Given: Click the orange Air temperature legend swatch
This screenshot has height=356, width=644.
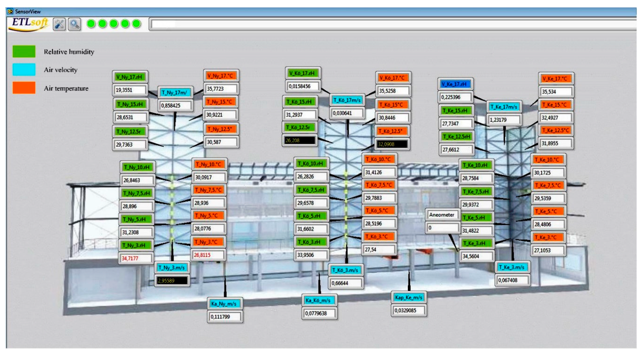Looking at the screenshot, I should [x=24, y=88].
